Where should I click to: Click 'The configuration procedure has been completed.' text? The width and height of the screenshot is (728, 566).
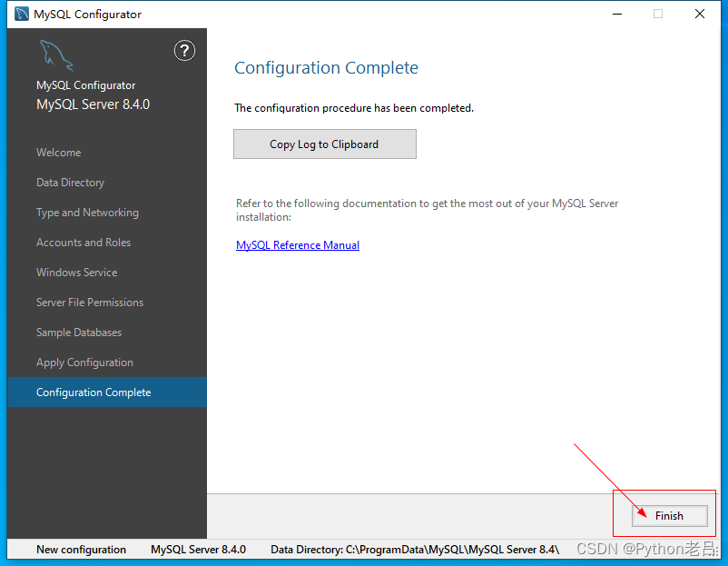354,108
